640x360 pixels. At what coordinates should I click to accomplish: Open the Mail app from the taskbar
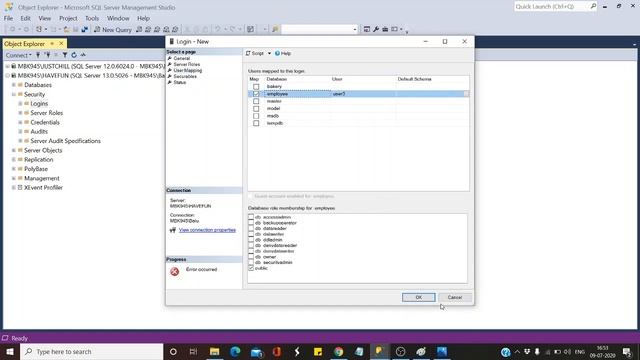[x=256, y=351]
